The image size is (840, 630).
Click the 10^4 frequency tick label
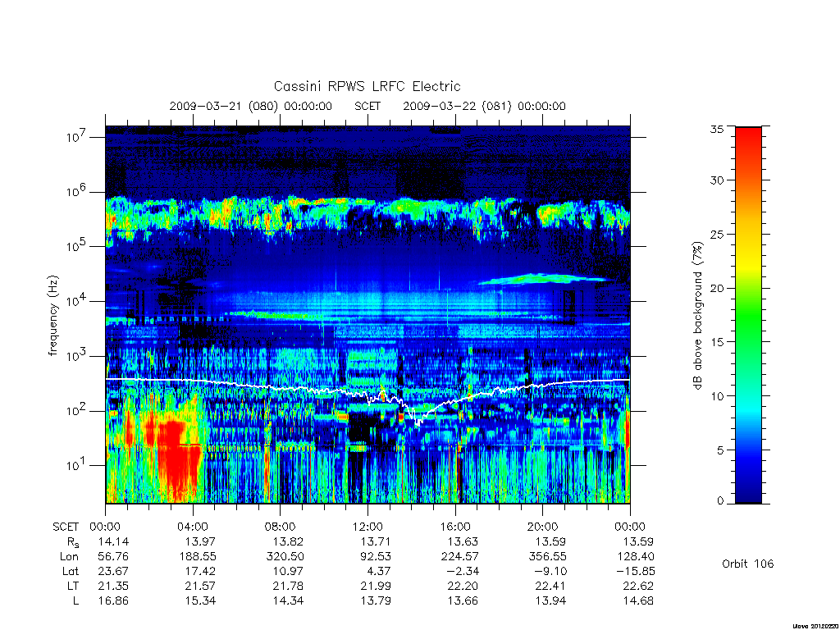77,300
